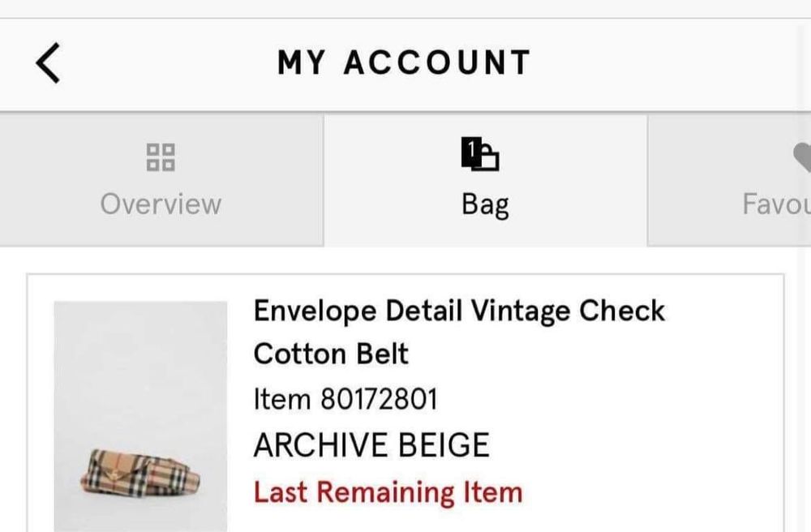Viewport: 811px width, 532px height.
Task: Open the vintage check belt thumbnail
Action: [140, 415]
